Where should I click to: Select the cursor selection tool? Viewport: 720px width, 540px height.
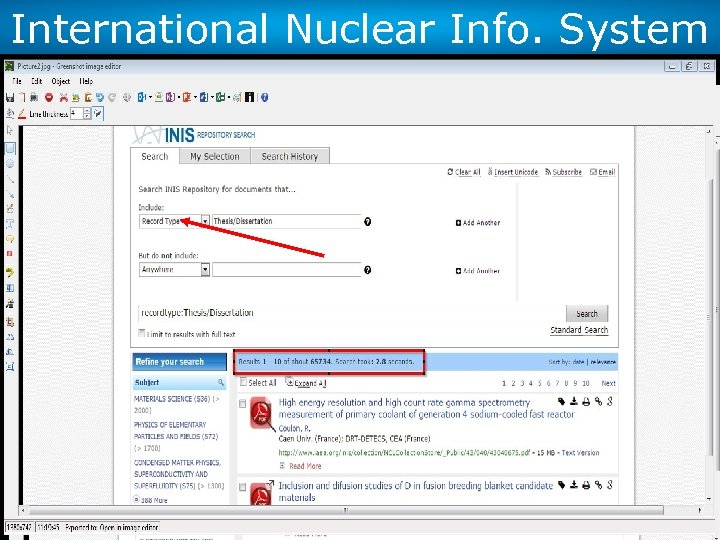pos(10,131)
